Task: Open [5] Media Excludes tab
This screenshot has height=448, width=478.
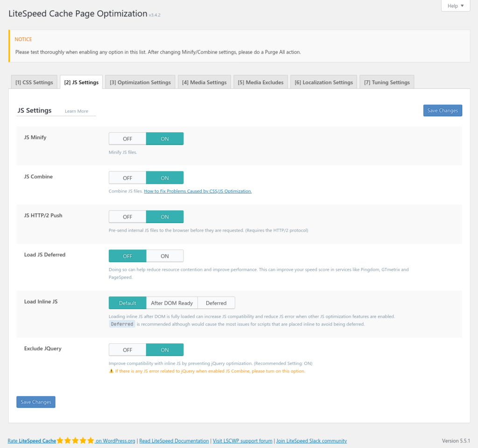Action: click(x=260, y=82)
